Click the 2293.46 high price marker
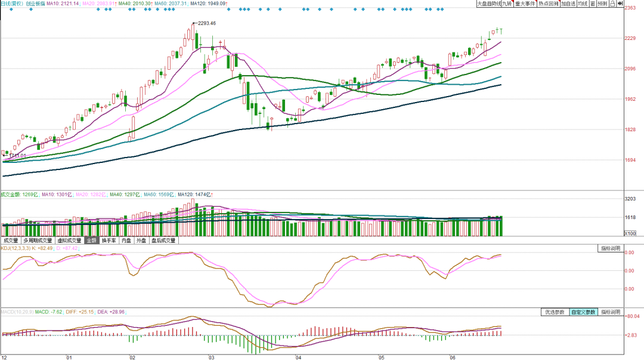Image resolution: width=644 pixels, height=361 pixels. pos(206,23)
